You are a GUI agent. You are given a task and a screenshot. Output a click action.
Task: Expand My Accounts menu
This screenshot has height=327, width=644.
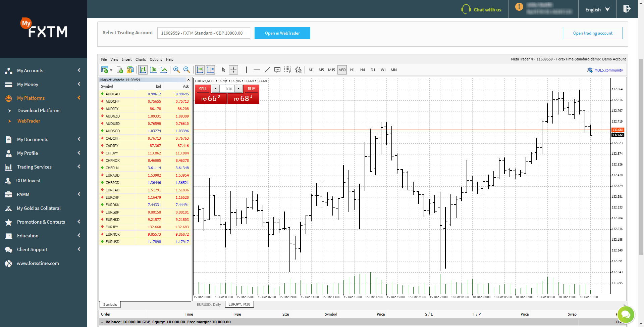click(43, 71)
